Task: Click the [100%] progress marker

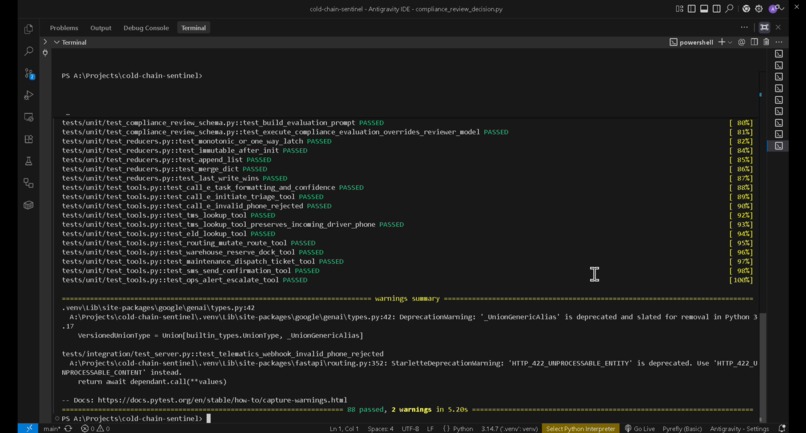Action: (x=741, y=280)
